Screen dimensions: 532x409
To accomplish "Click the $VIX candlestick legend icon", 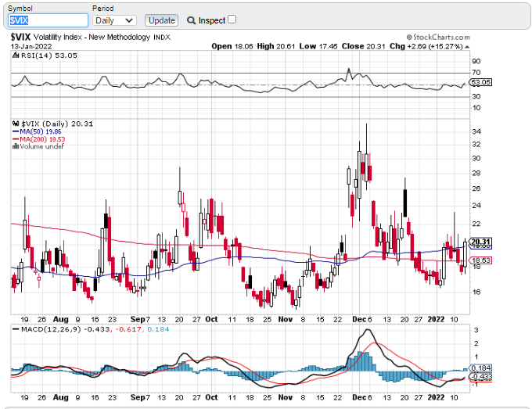I will [16, 124].
